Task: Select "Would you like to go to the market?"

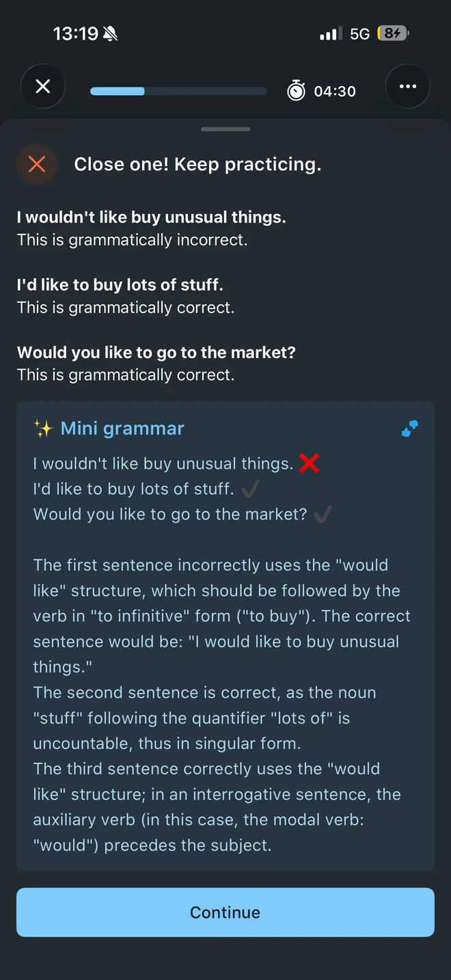Action: [x=156, y=353]
